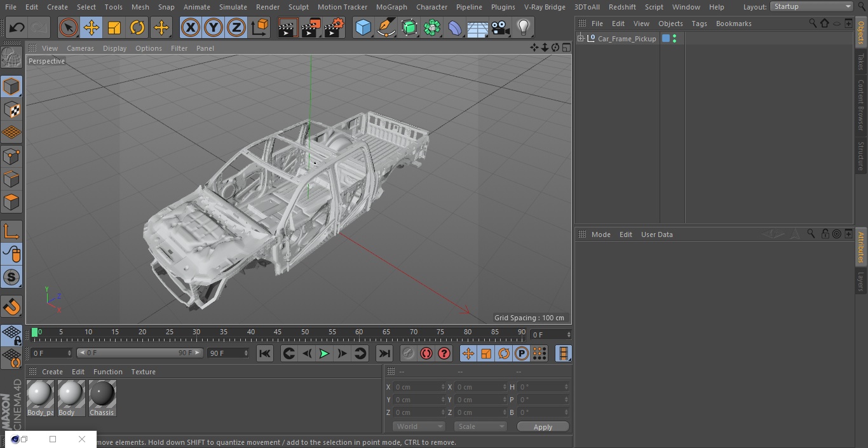Open viewport Display menu

click(114, 48)
